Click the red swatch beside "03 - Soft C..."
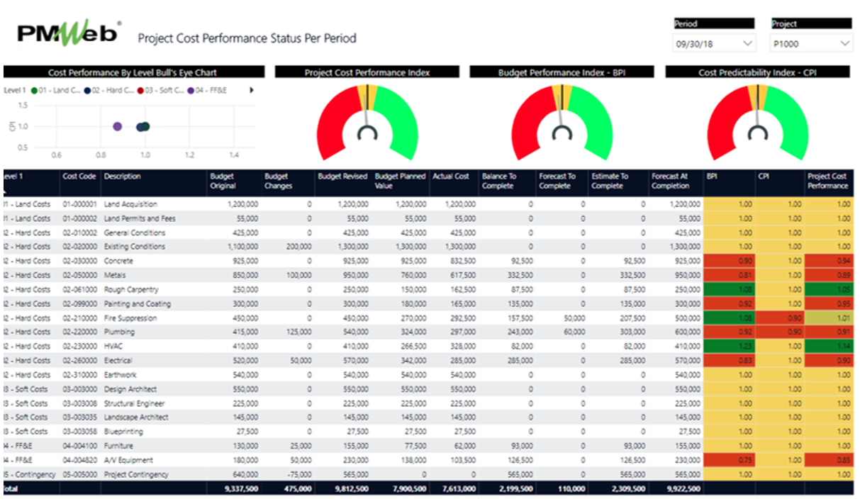Viewport: 860px width, 504px height. pyautogui.click(x=141, y=90)
